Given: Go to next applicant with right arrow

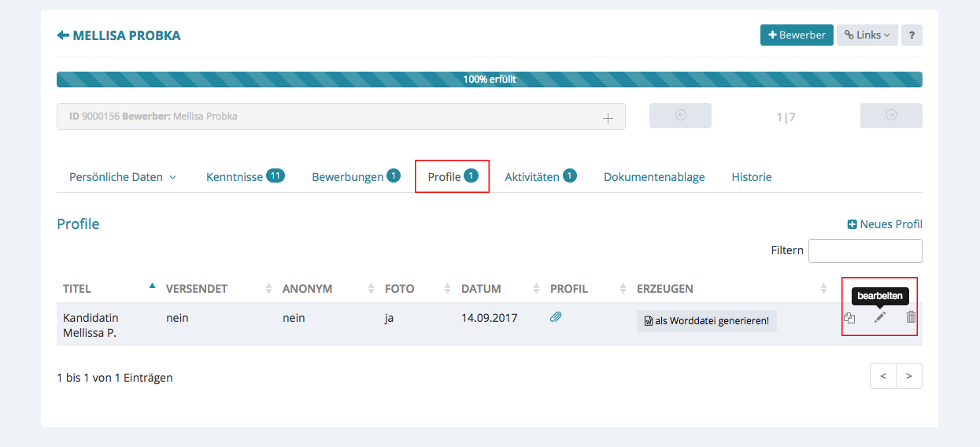Looking at the screenshot, I should point(891,116).
